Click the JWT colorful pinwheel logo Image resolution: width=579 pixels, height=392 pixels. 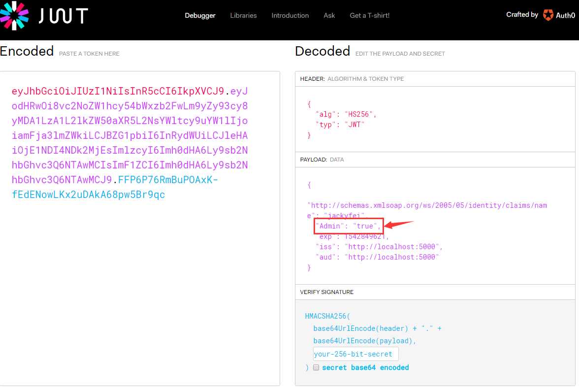coord(14,16)
